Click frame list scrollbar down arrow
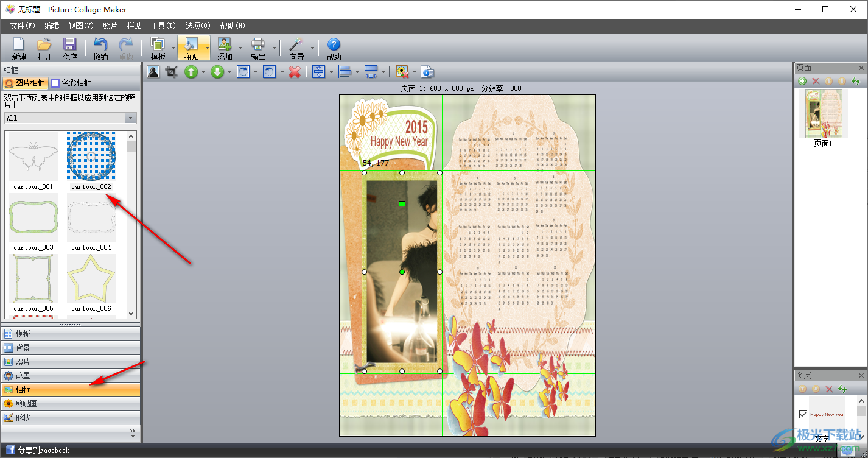This screenshot has height=458, width=868. 131,313
